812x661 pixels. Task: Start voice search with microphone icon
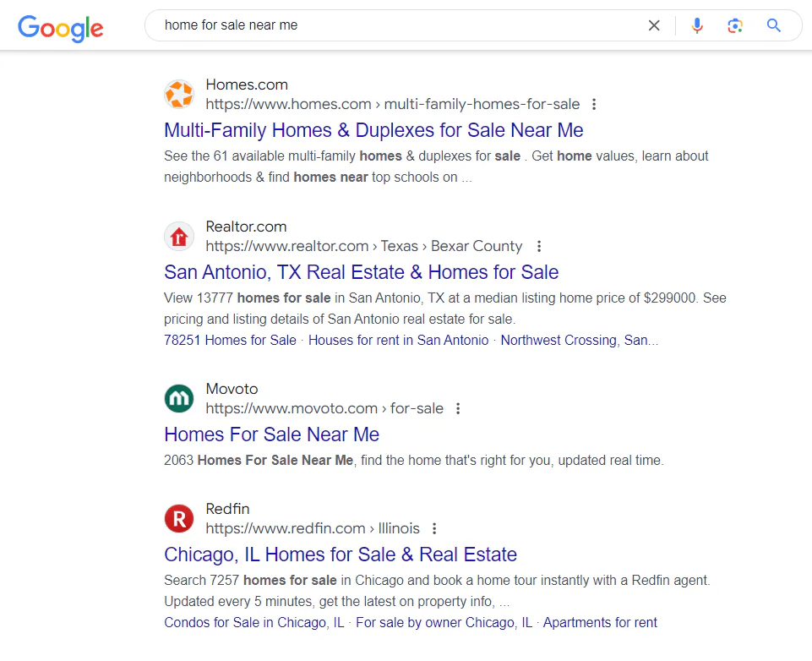(x=697, y=25)
